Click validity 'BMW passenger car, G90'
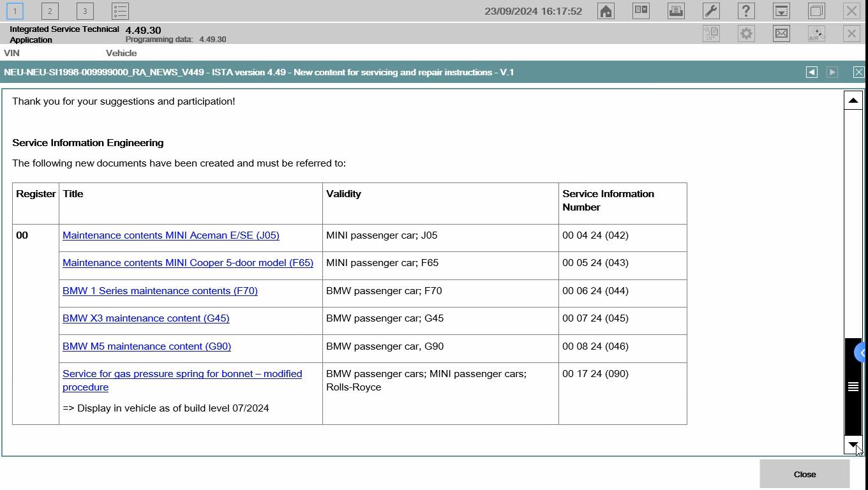This screenshot has width=868, height=490. tap(385, 346)
